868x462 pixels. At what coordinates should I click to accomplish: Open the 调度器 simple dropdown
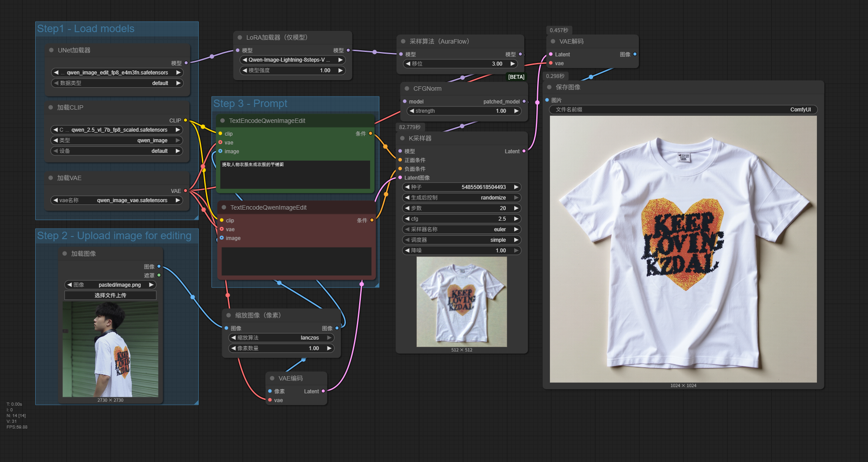[x=461, y=240]
